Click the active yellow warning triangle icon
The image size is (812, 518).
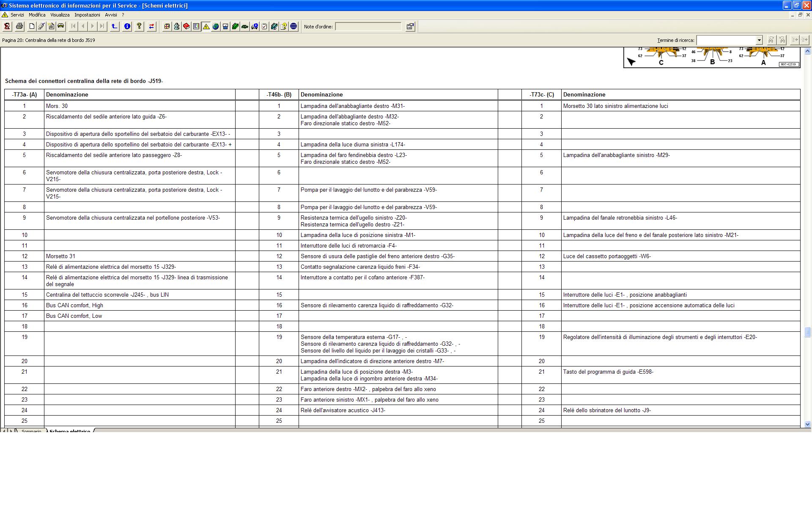tap(206, 26)
